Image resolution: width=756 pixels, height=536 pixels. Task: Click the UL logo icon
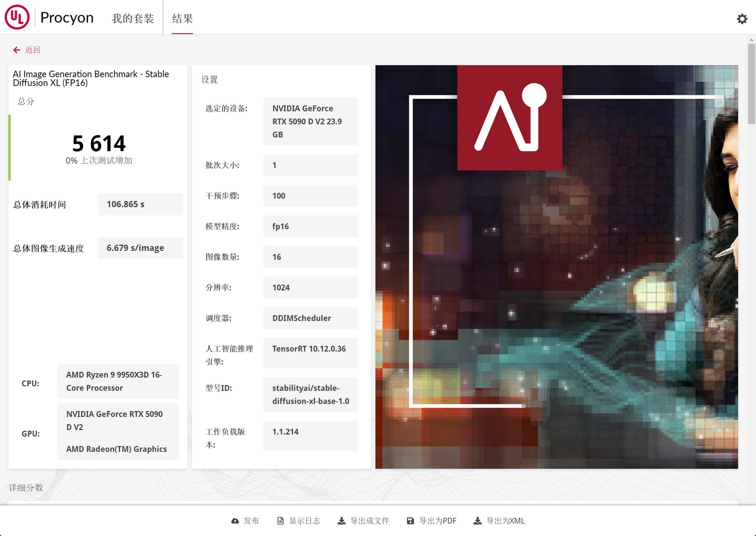(x=17, y=17)
